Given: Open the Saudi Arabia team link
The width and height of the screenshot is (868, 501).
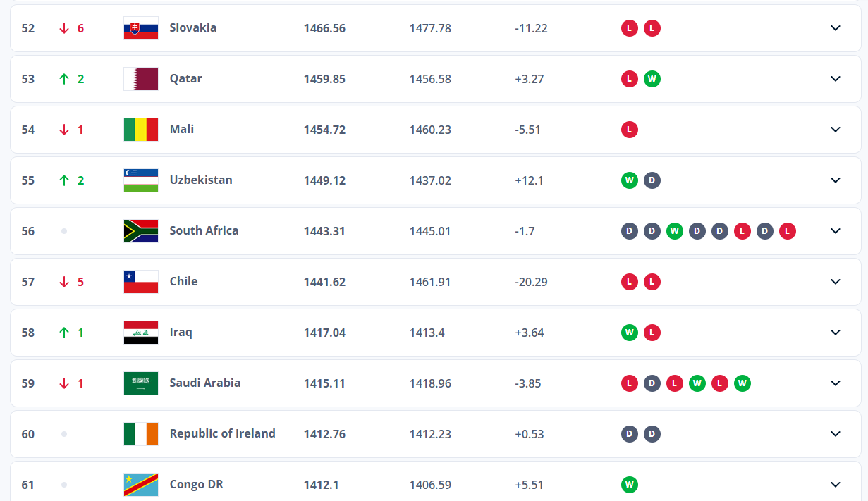Looking at the screenshot, I should pos(204,383).
